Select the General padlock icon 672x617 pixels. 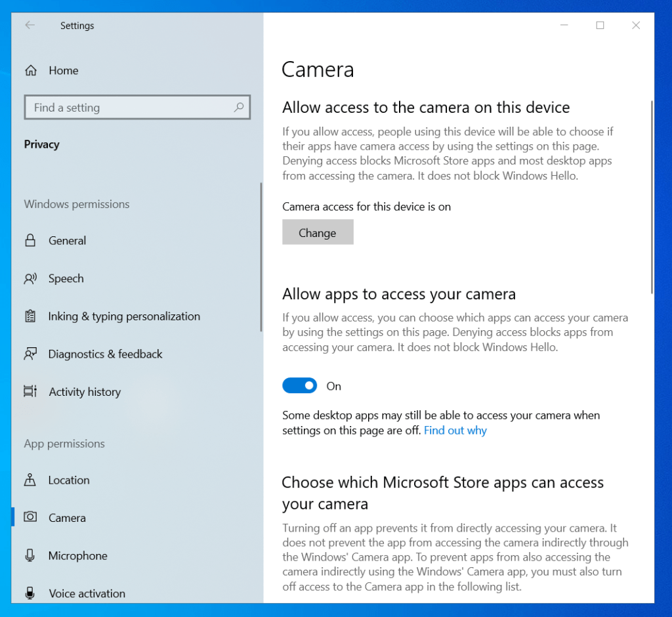pyautogui.click(x=31, y=240)
